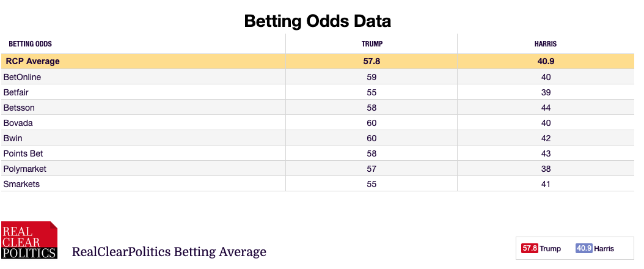Open the Betsson betting source

[19, 108]
